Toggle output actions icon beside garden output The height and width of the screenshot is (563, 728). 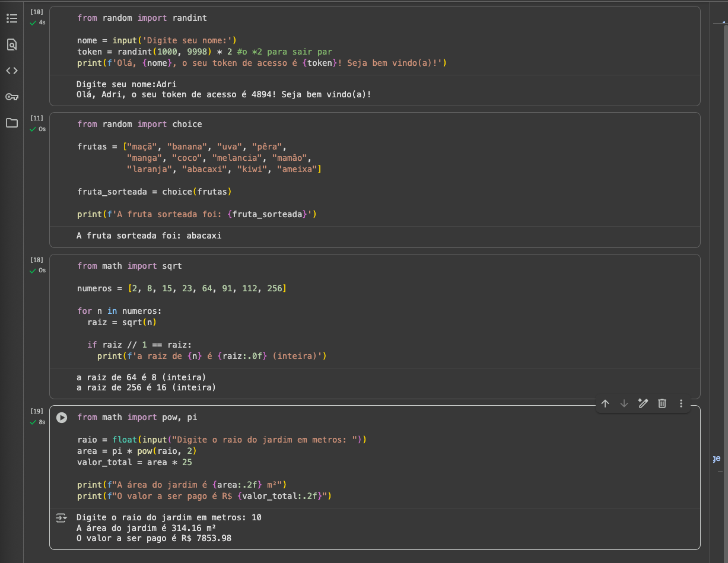[x=62, y=518]
